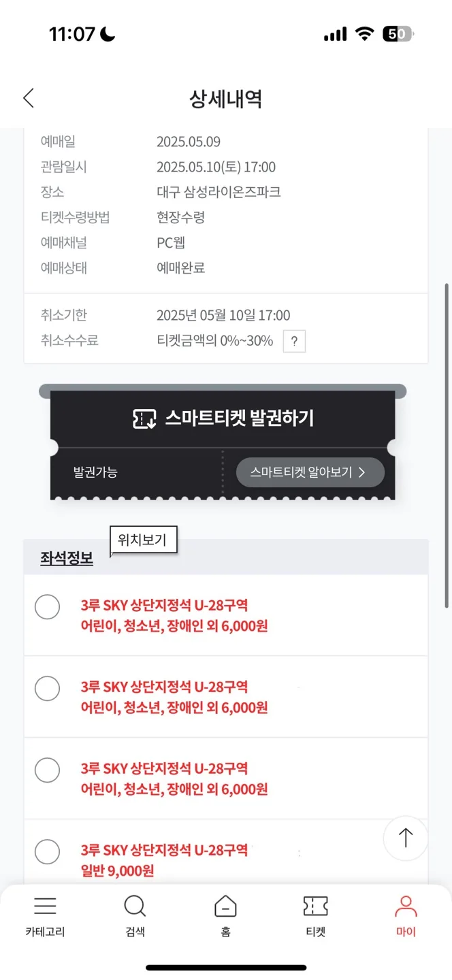Tap the 좌석정보 underlined heading
This screenshot has width=452, height=980.
[67, 557]
